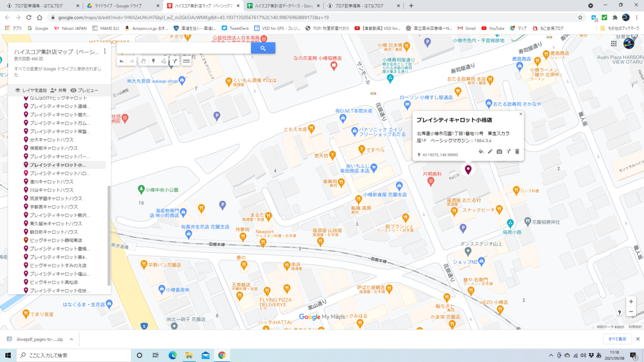Click the layer list scrollbar
The height and width of the screenshot is (362, 644).
[109, 236]
